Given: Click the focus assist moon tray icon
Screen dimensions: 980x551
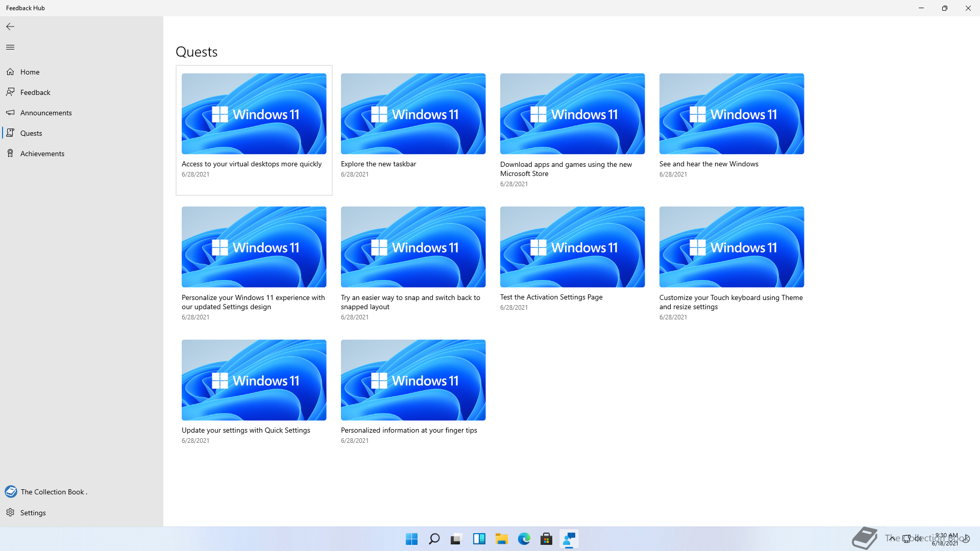Looking at the screenshot, I should coord(966,539).
